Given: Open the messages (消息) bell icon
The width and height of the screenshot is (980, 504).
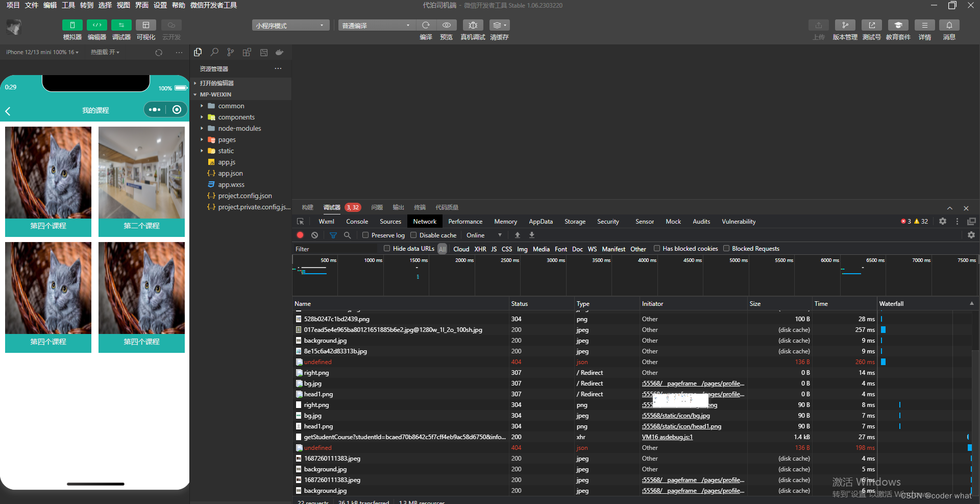Looking at the screenshot, I should pos(949,25).
